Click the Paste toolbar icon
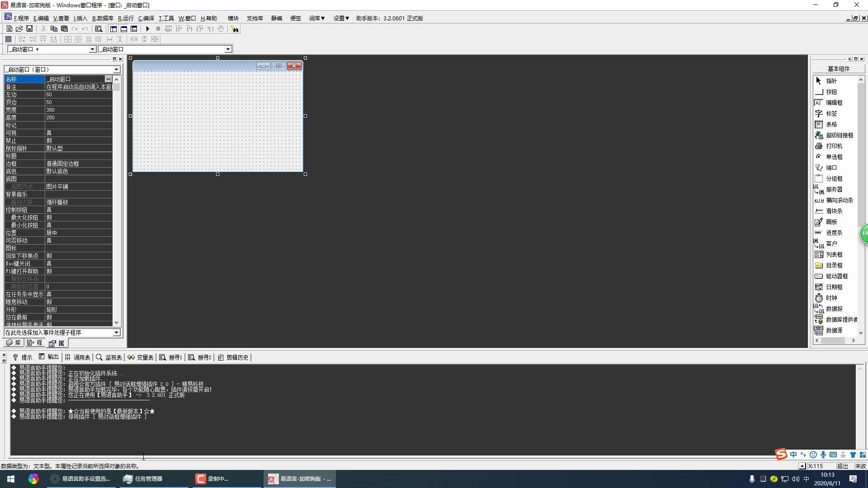Viewport: 868px width, 488px height. coord(64,29)
